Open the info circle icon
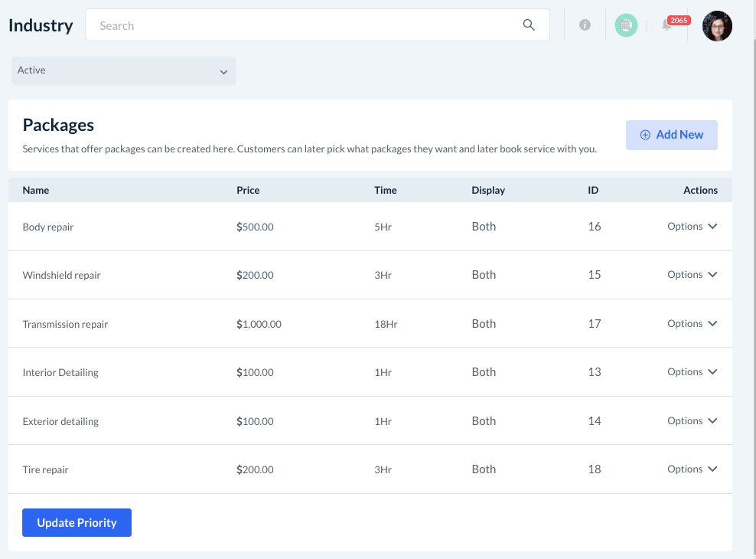Image resolution: width=756 pixels, height=559 pixels. [x=585, y=25]
